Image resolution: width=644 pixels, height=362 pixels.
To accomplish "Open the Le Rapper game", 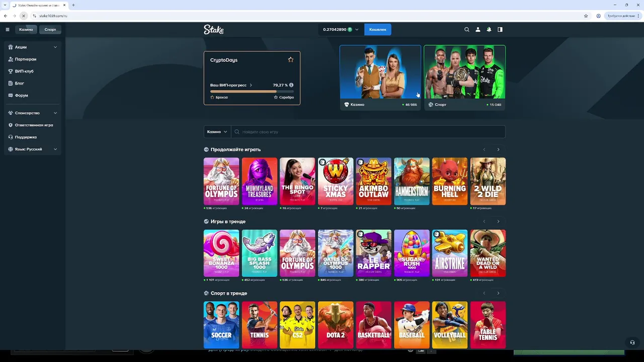I will [374, 253].
